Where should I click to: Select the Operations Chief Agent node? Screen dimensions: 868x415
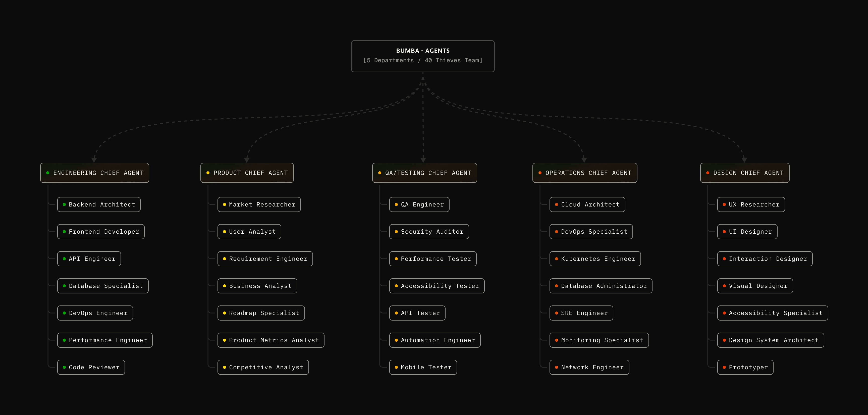(x=585, y=173)
